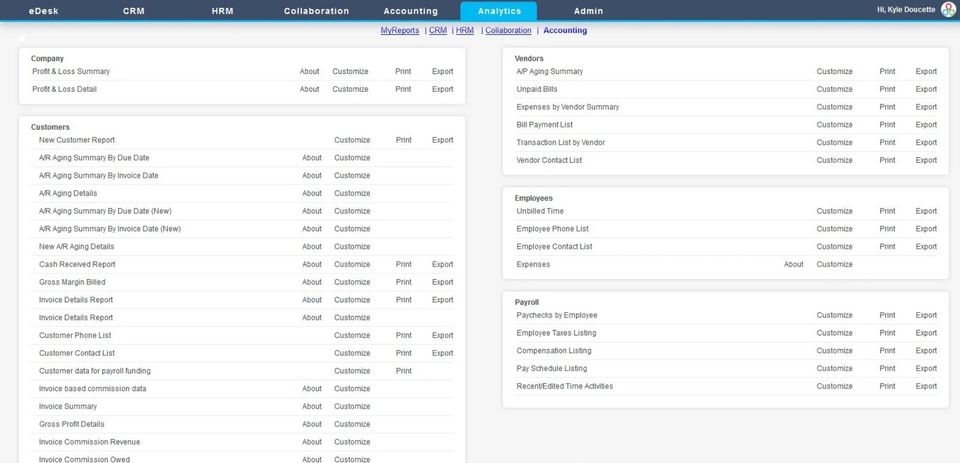Screen dimensions: 960x463
Task: Open the Profit & Loss Detail report
Action: [x=64, y=89]
